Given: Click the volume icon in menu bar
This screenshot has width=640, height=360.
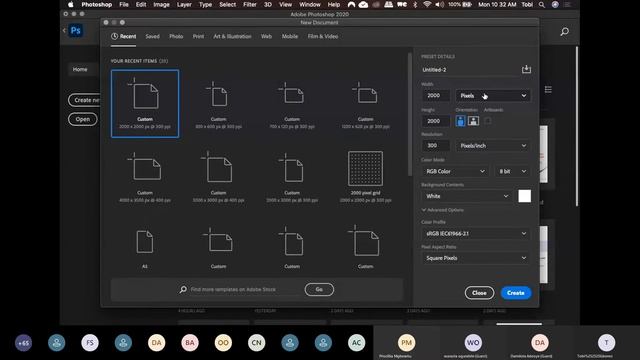Looking at the screenshot, I should 440,4.
